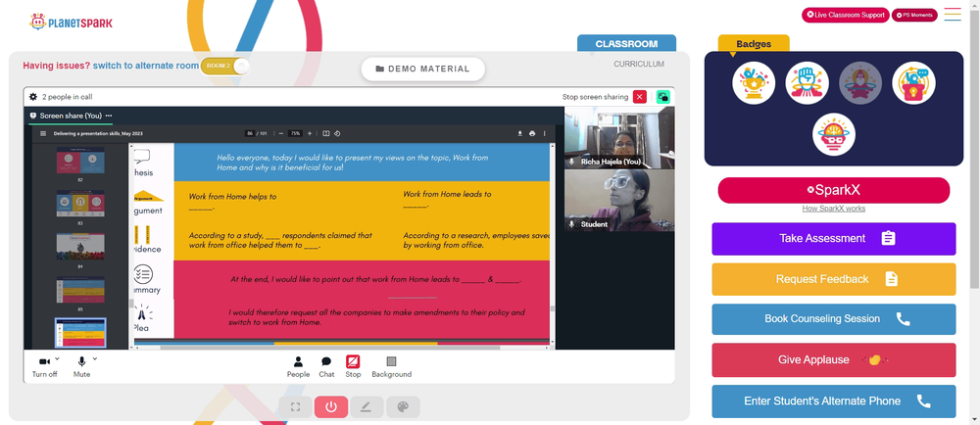
Task: Zoom in the PDF with plus
Action: (x=310, y=133)
